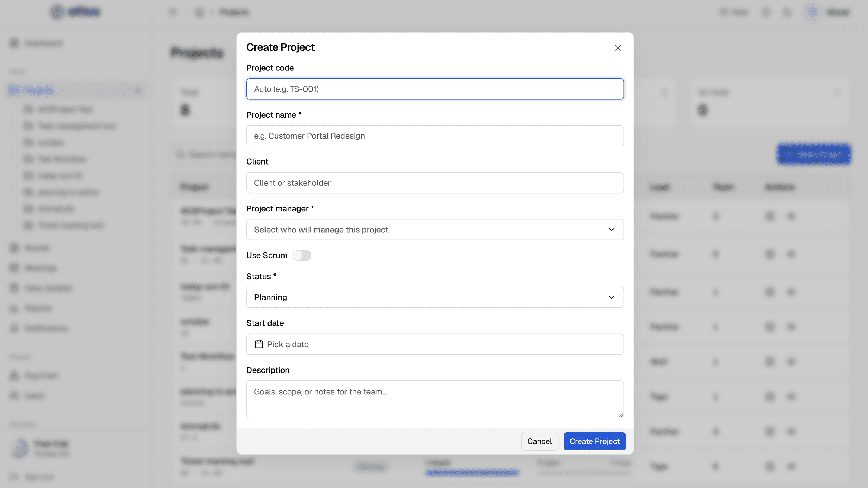
Task: Focus the Project name field
Action: tap(435, 136)
